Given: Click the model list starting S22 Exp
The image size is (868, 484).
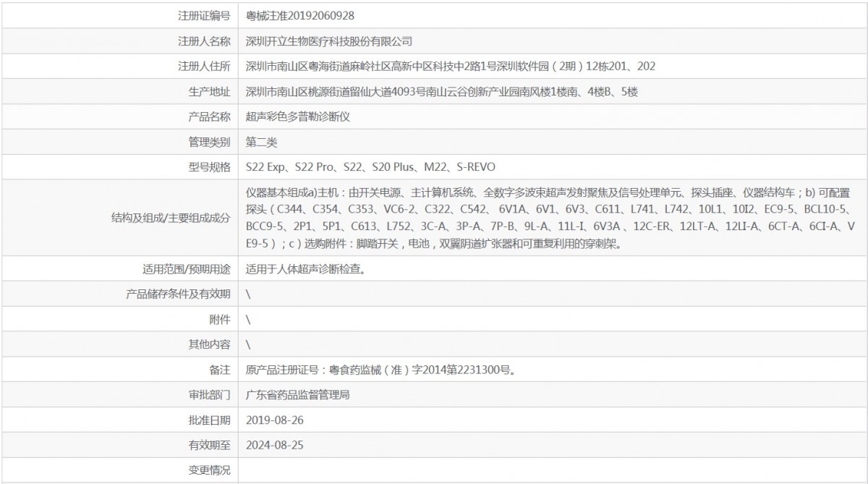Looking at the screenshot, I should [x=371, y=167].
